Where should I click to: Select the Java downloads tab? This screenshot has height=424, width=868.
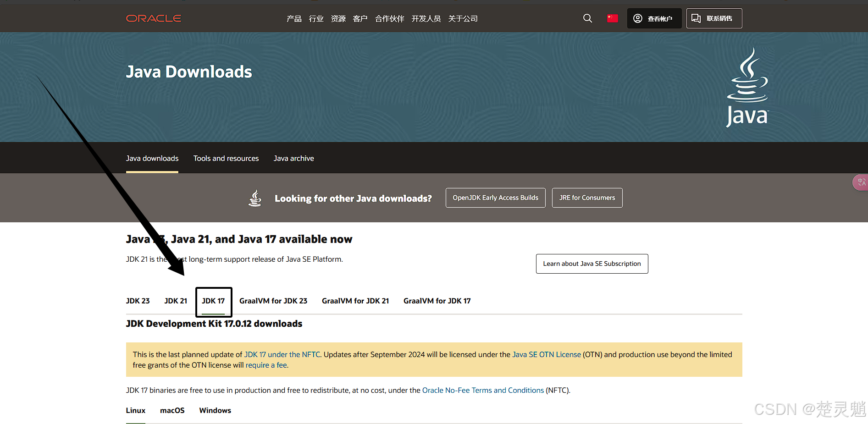152,158
